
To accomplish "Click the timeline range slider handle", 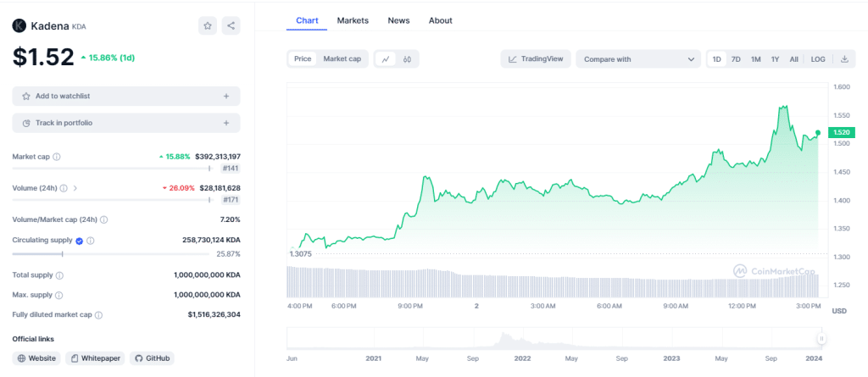I will click(x=821, y=339).
